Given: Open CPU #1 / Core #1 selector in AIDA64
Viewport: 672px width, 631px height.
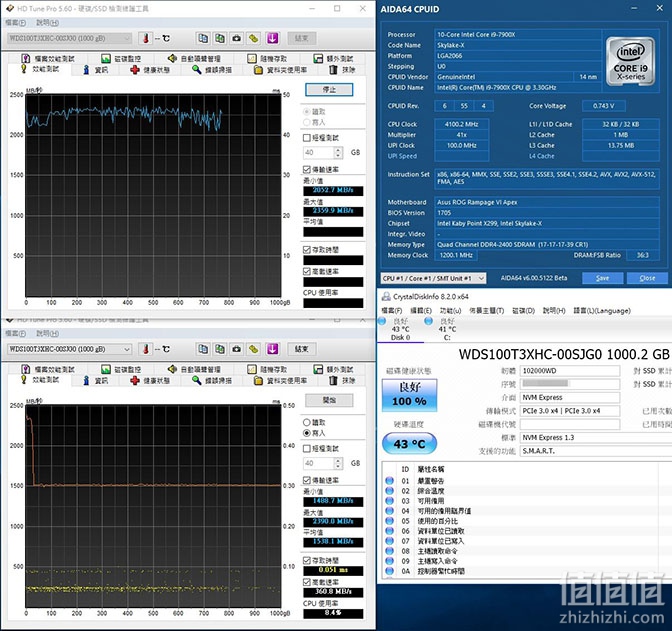Looking at the screenshot, I should (433, 278).
